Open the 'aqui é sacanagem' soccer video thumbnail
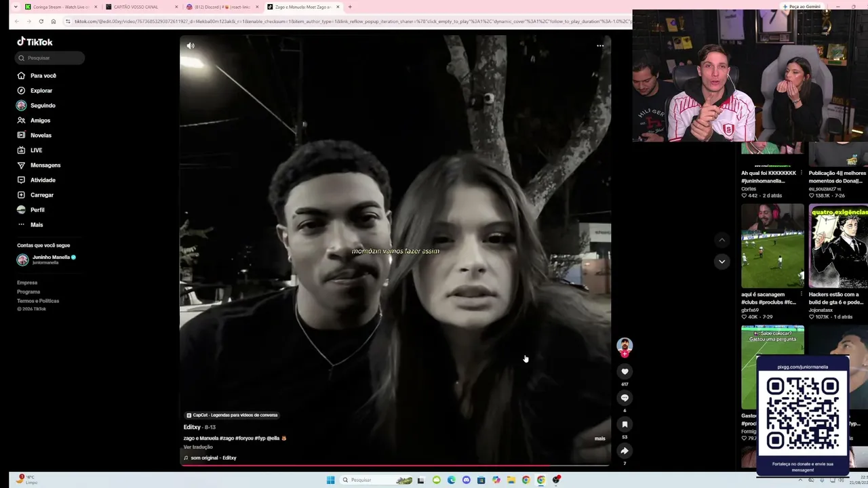Screen dimensions: 868x488 772,246
